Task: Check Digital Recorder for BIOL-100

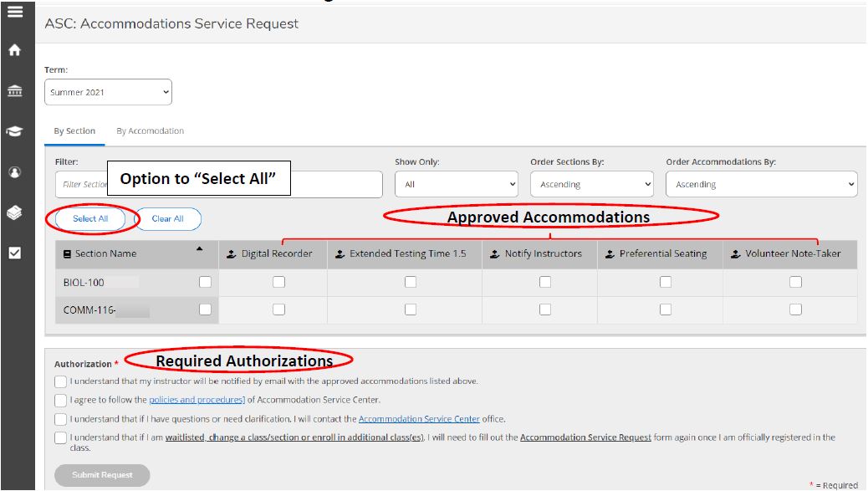Action: [x=278, y=283]
